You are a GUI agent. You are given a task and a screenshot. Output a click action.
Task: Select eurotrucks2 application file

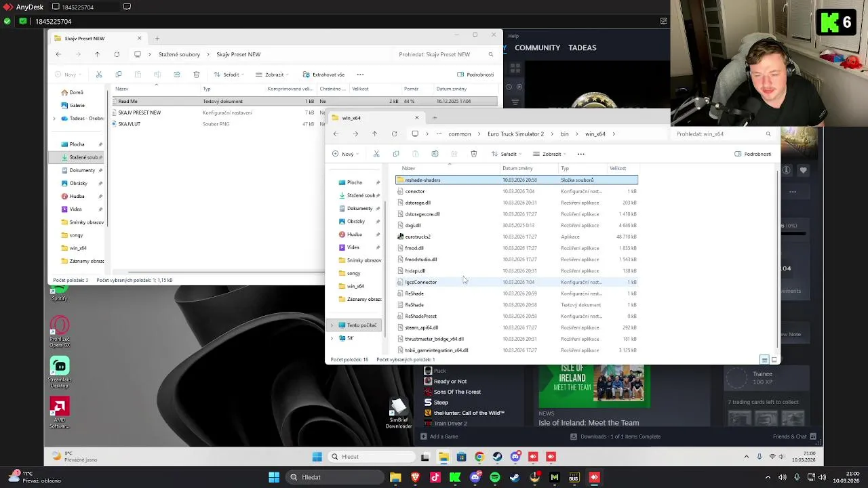click(x=517, y=237)
